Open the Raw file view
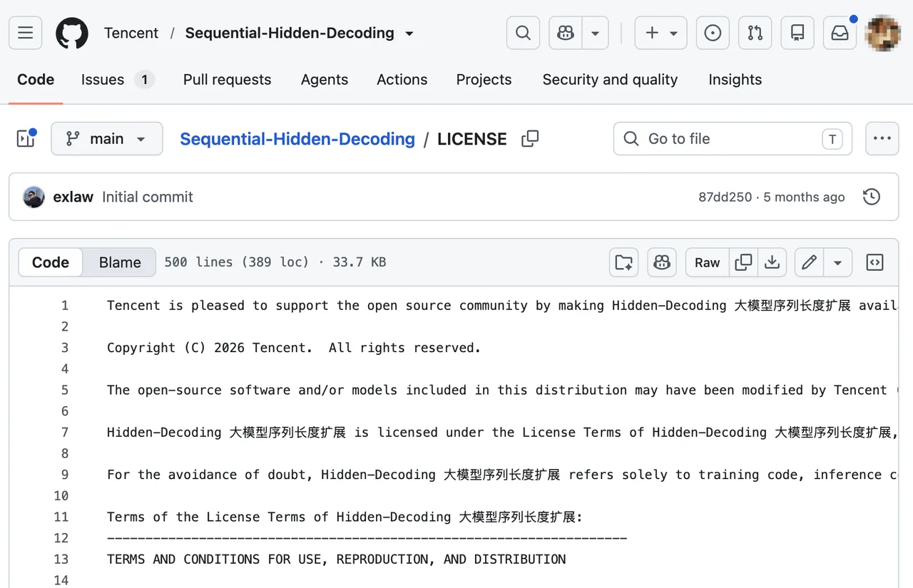 click(x=708, y=262)
